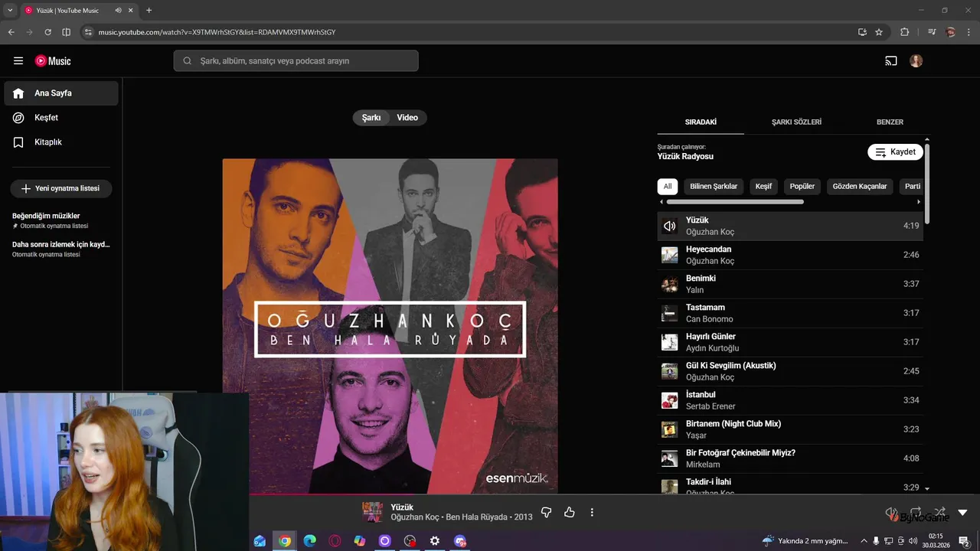The height and width of the screenshot is (551, 980).
Task: Select the Gözden Kaçanlar chip
Action: [860, 186]
